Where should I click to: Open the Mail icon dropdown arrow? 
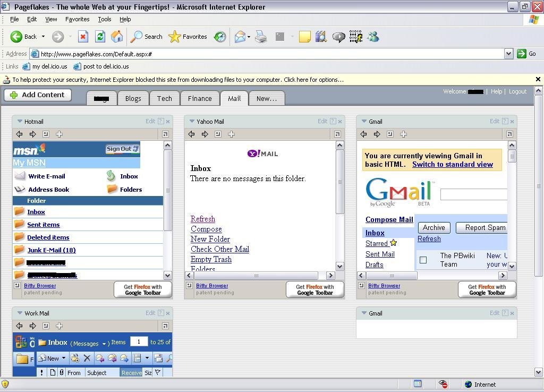[x=249, y=37]
